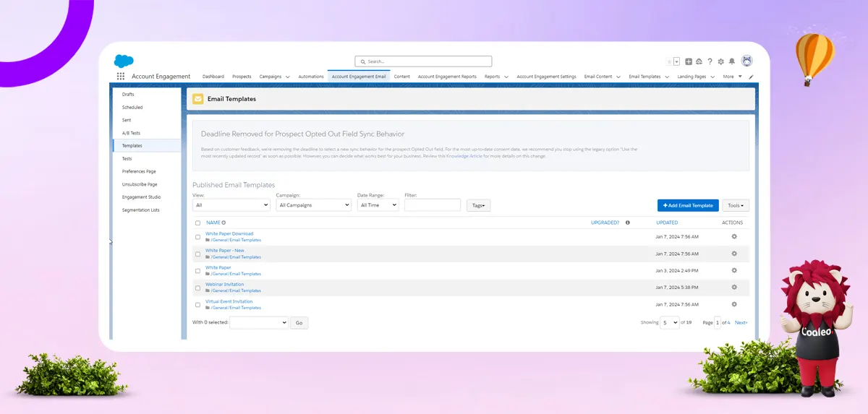Expand the Campaigns tab chevron

[x=288, y=77]
